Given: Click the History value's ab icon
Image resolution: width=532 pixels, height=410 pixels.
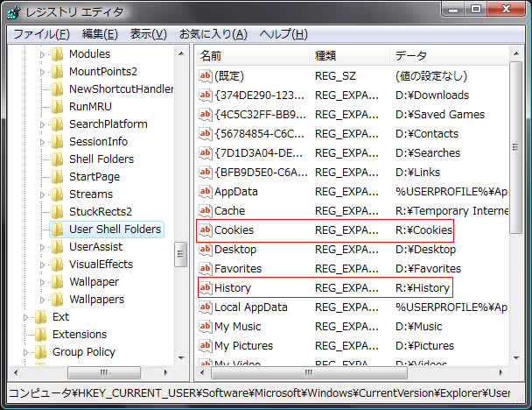Looking at the screenshot, I should tap(206, 288).
